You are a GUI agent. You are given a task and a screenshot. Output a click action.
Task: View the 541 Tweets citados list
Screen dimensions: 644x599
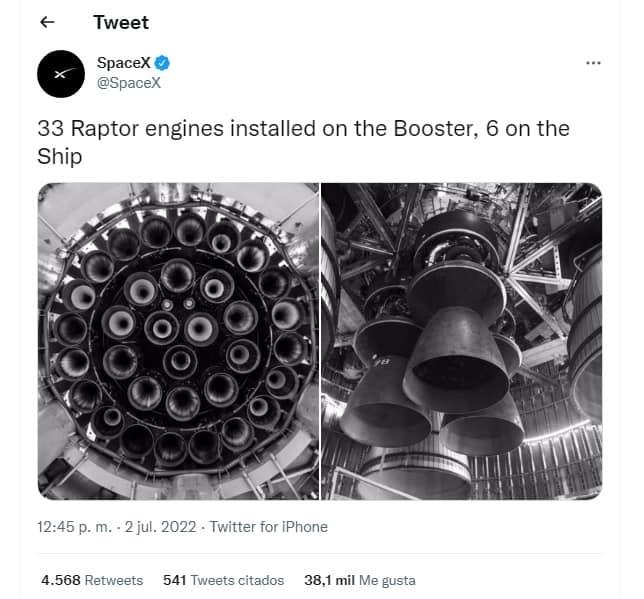223,580
